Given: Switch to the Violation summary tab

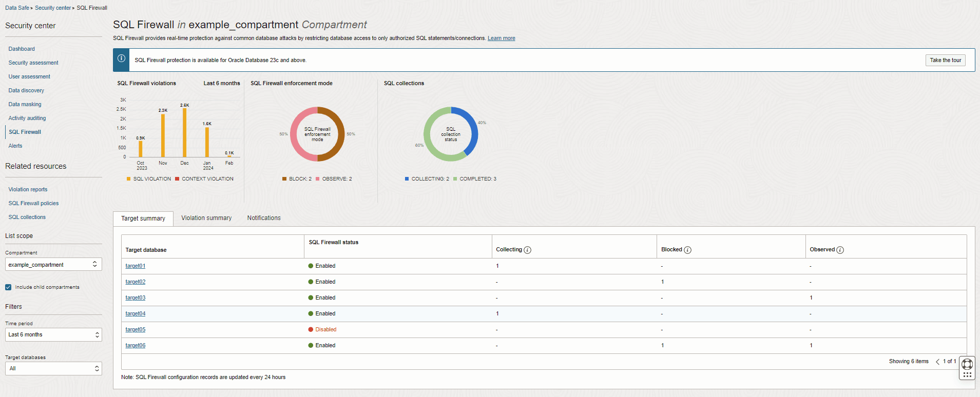Looking at the screenshot, I should click(206, 219).
